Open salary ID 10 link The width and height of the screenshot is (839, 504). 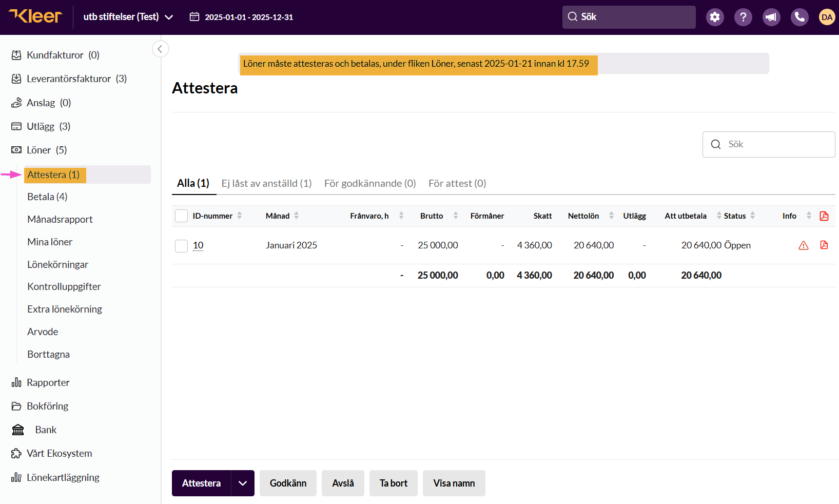198,245
